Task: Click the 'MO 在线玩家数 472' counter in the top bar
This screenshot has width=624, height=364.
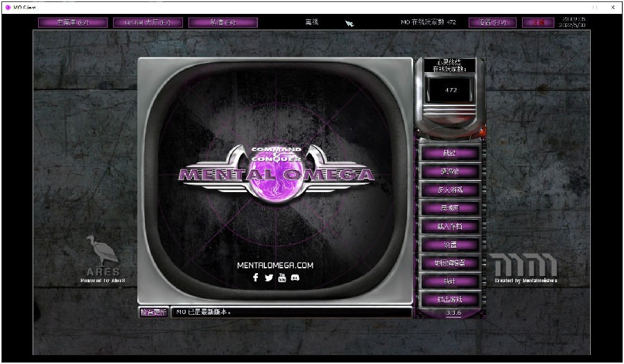Action: [428, 22]
